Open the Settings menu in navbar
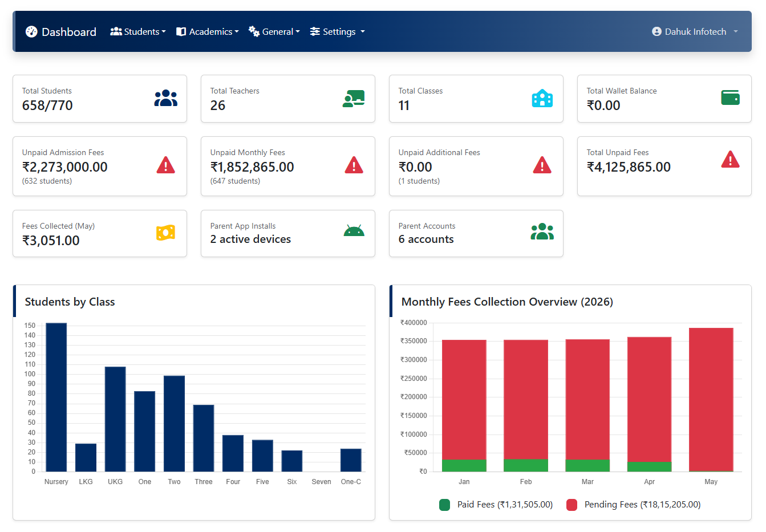The height and width of the screenshot is (532, 766). pyautogui.click(x=338, y=31)
